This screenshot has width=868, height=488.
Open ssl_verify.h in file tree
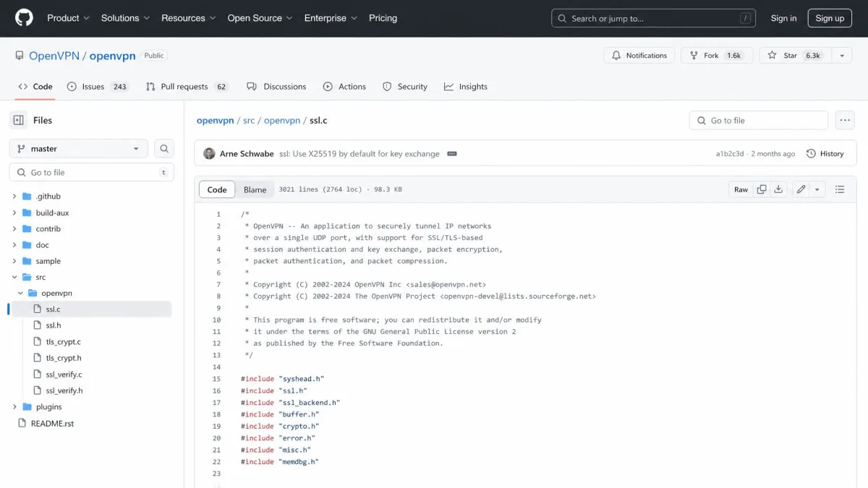(64, 390)
